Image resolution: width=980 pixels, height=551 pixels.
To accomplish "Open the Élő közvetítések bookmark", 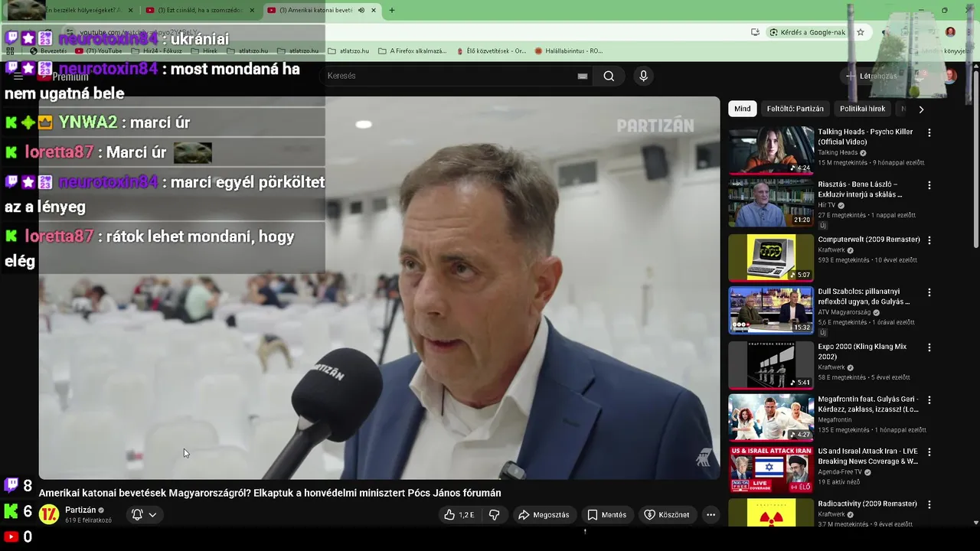I will 491,51.
